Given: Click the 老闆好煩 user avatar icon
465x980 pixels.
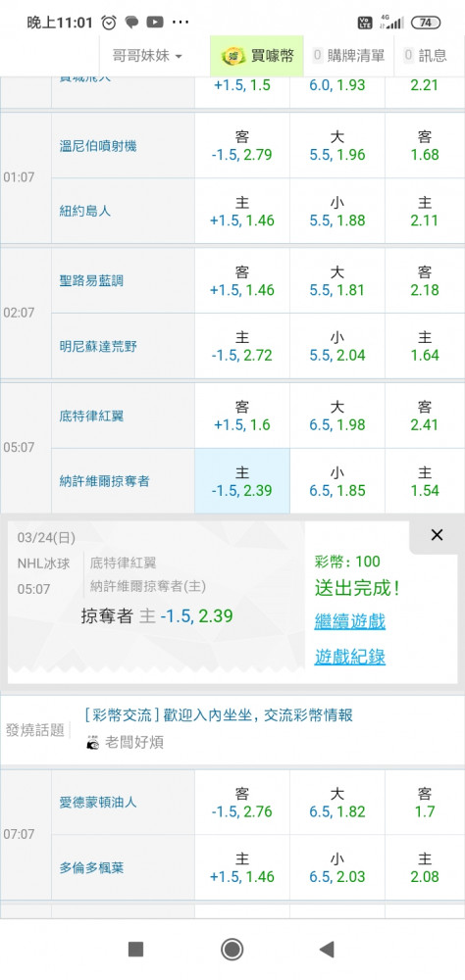Looking at the screenshot, I should point(92,743).
